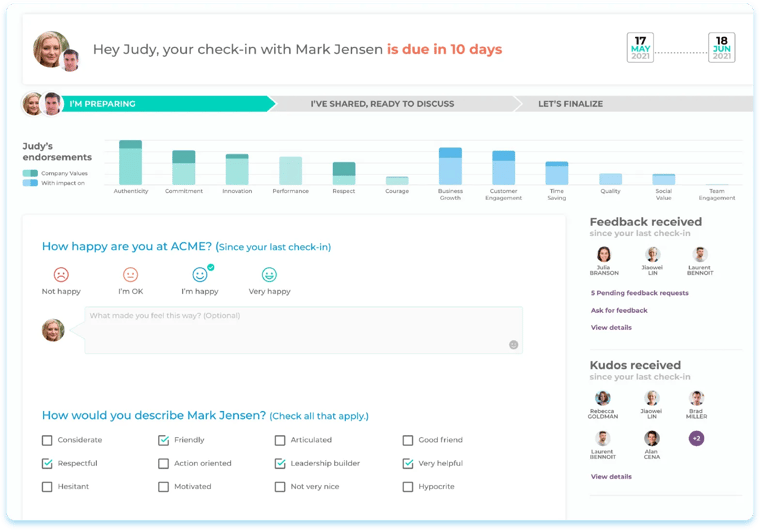Click the 18 Jun 2021 calendar icon
Viewport: 760px width, 530px height.
click(722, 48)
